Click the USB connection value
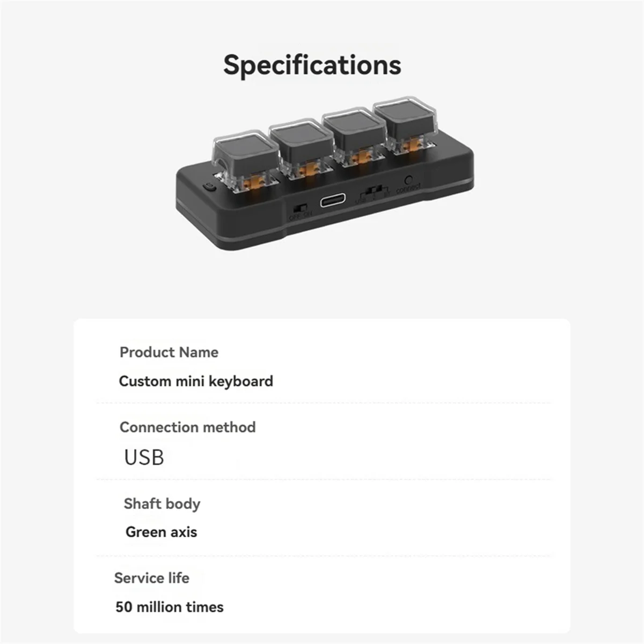The image size is (644, 644). (x=144, y=457)
